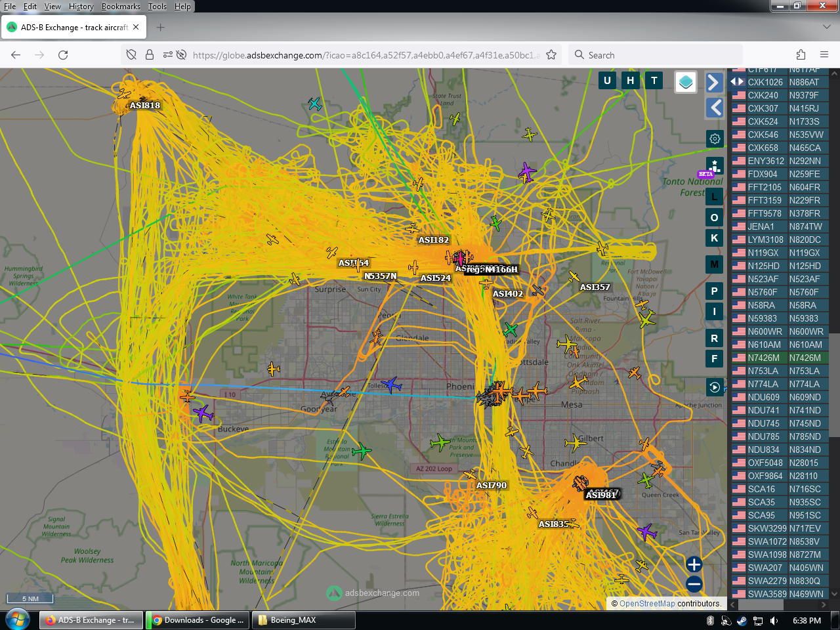This screenshot has width=840, height=630.
Task: Toggle the T map button
Action: pos(654,81)
